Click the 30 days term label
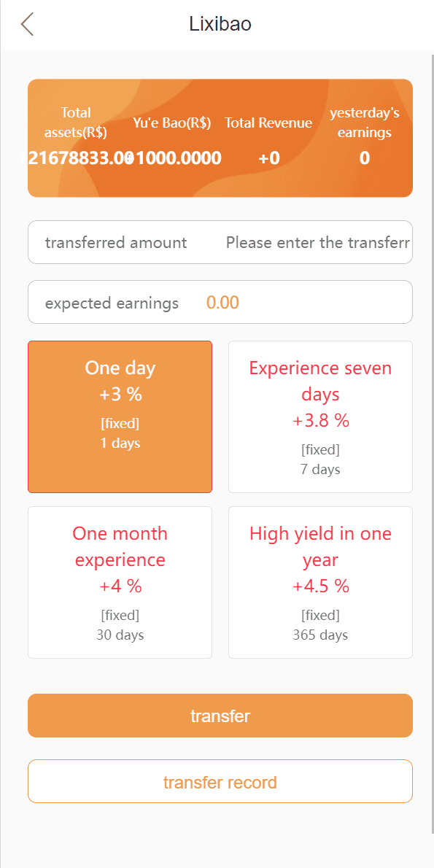Screen dimensions: 434x868 click(x=120, y=635)
